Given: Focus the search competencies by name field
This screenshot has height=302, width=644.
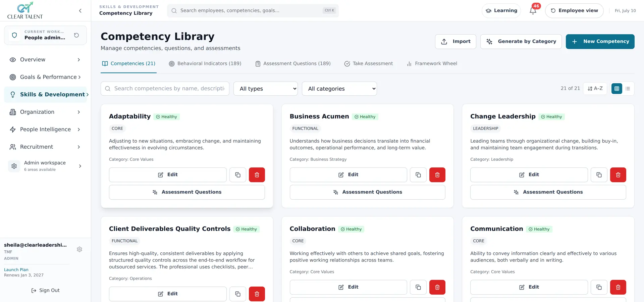Looking at the screenshot, I should 165,89.
